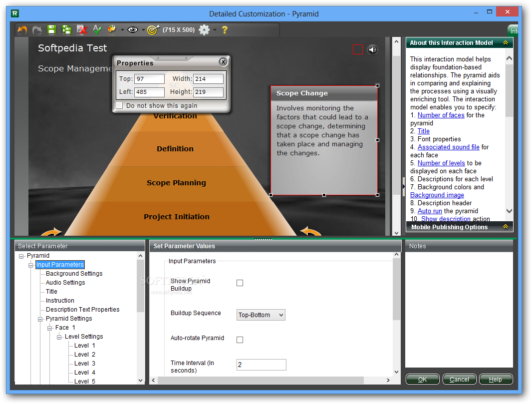Screen dimensions: 532x404
Task: Click the Width field in Properties
Action: 208,79
